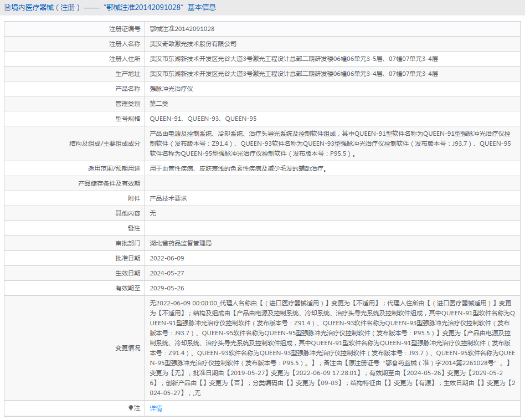Click the product name 强脉冲光治疗仪

(171, 89)
